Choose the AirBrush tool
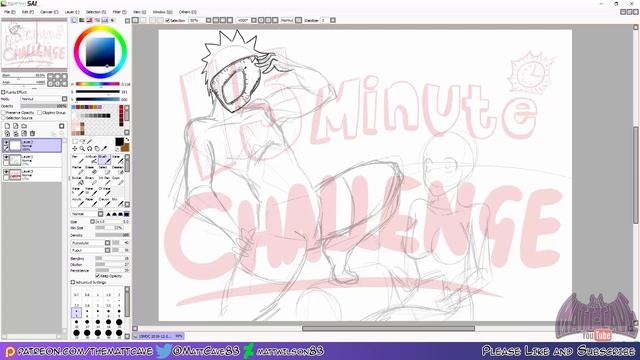Viewport: 640px width, 360px height. coord(91,160)
